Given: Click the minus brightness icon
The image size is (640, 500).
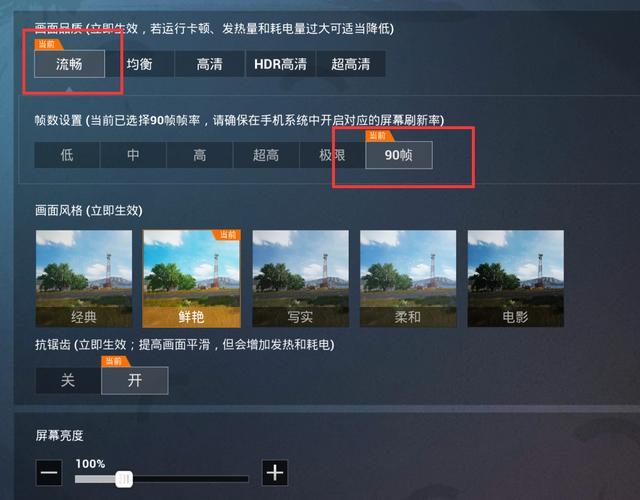Looking at the screenshot, I should coord(49,473).
